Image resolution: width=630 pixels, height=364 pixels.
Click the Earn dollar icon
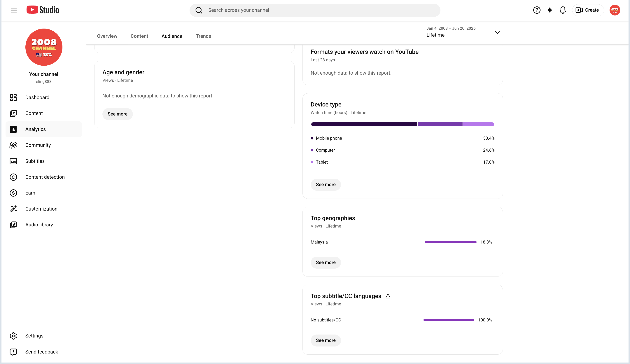[13, 193]
